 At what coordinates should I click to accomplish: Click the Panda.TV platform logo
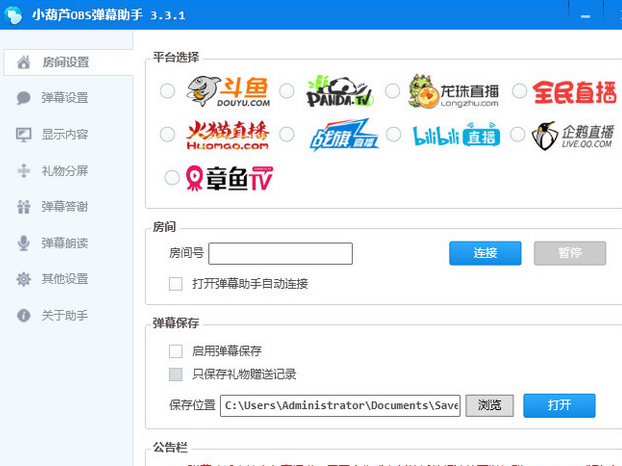(x=340, y=91)
